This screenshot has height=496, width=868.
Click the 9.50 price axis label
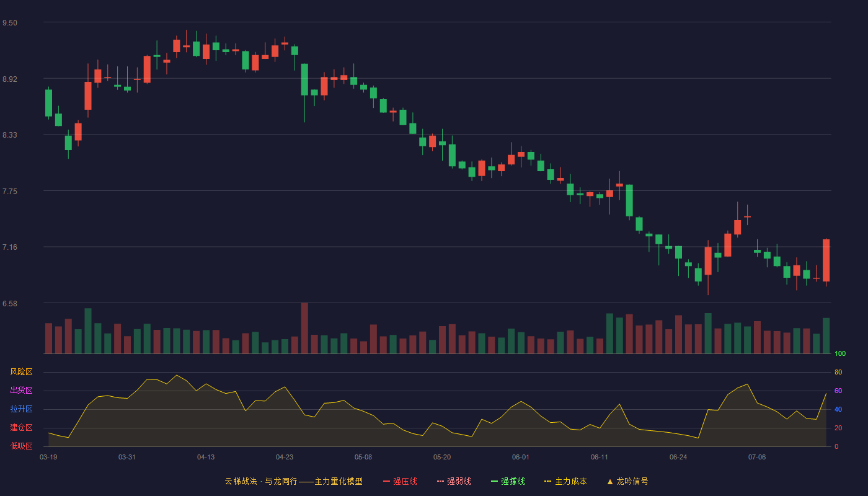click(10, 23)
